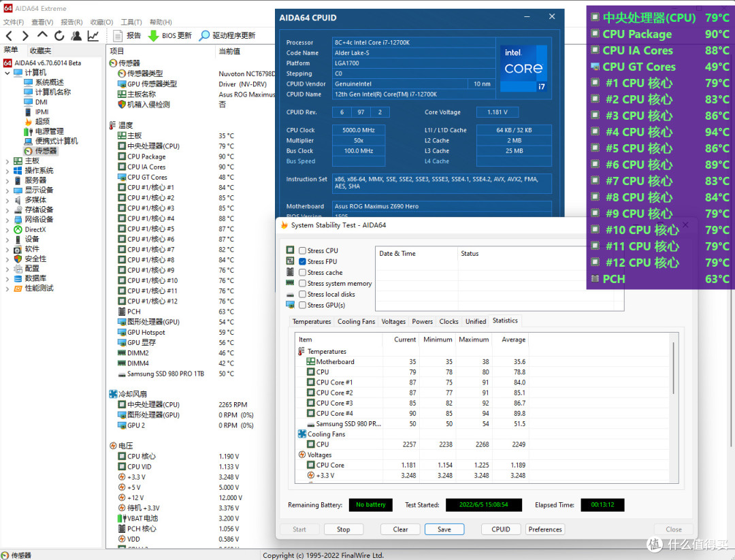Click the Stop button
This screenshot has width=735, height=560.
(344, 529)
